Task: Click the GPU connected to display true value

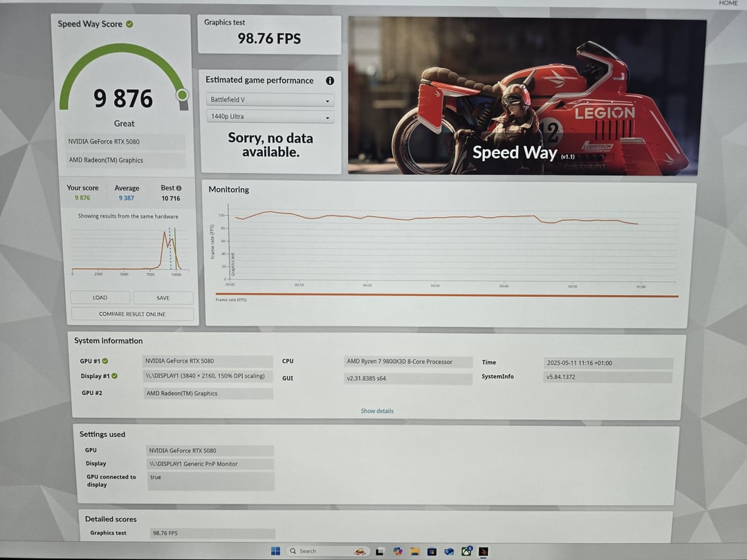Action: pyautogui.click(x=211, y=481)
